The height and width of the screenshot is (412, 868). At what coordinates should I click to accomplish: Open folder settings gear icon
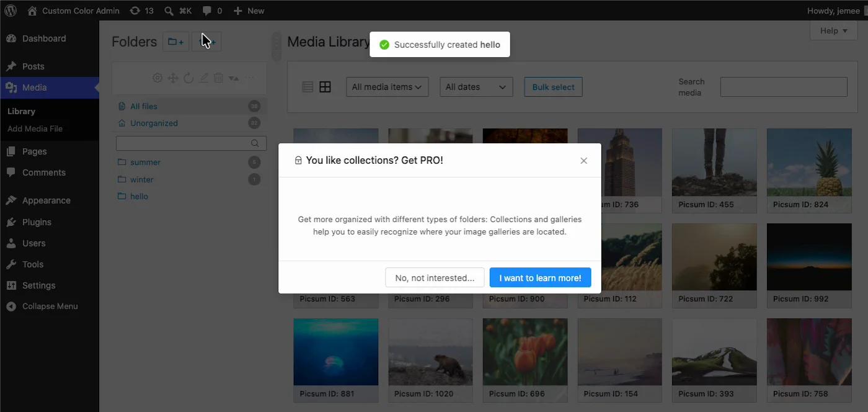157,78
